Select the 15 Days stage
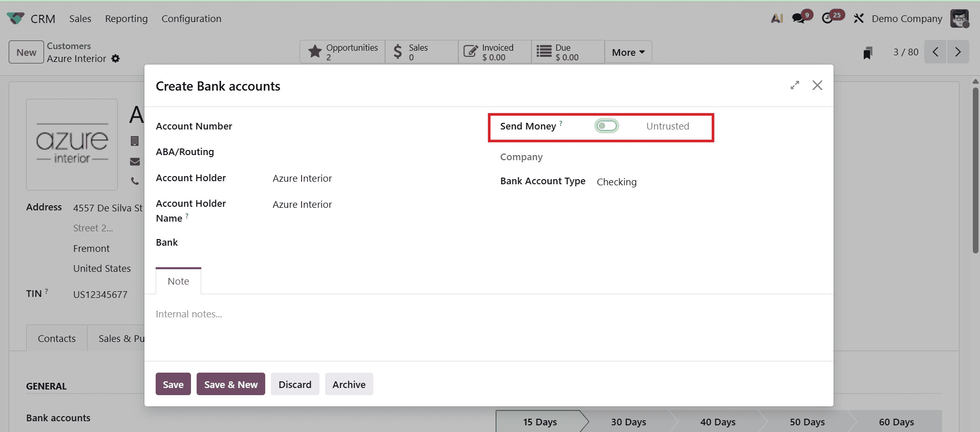This screenshot has height=432, width=980. 540,422
